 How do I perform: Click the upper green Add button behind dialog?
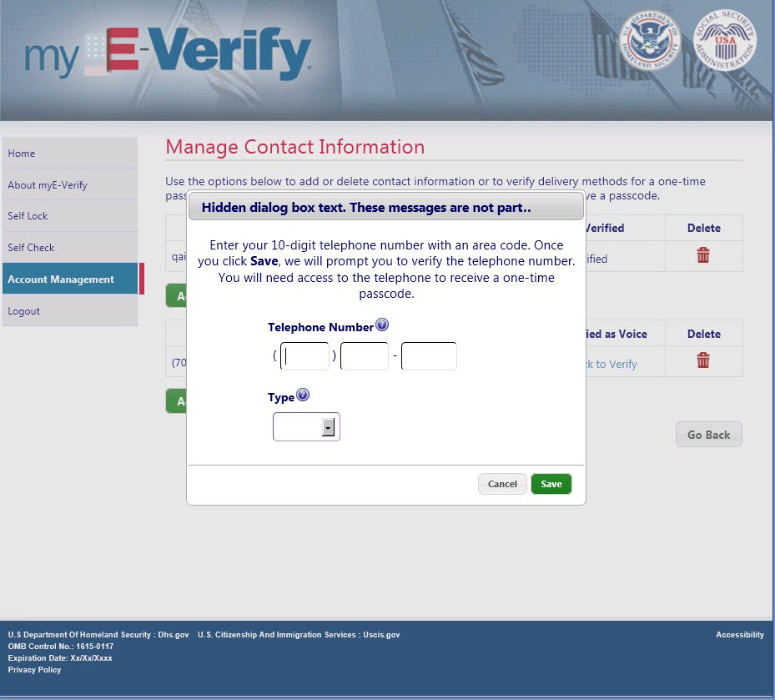[x=177, y=295]
